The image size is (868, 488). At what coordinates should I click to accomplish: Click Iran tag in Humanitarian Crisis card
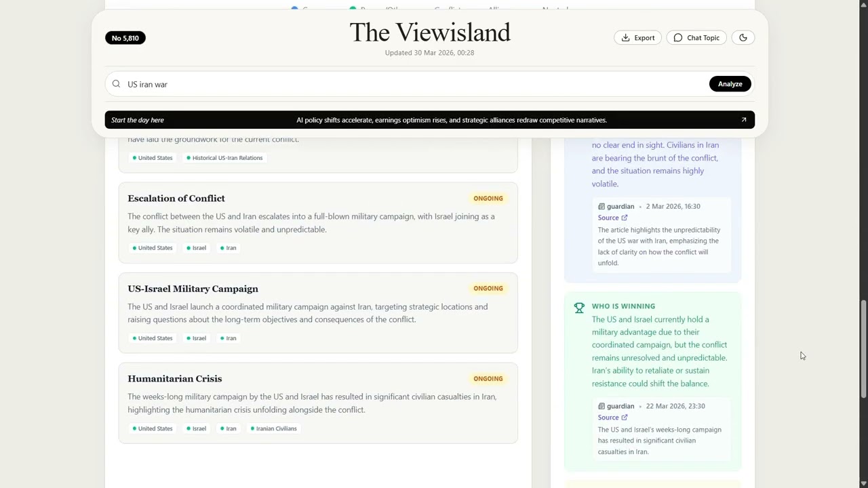pos(229,428)
